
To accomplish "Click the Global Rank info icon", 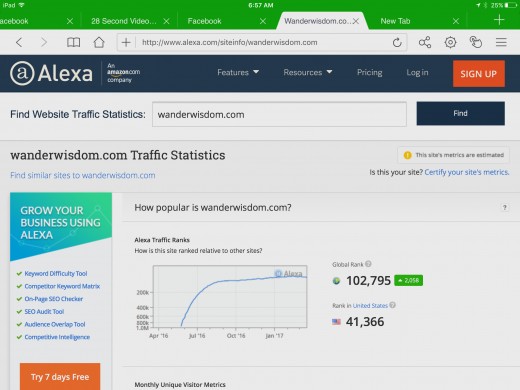I will point(368,264).
